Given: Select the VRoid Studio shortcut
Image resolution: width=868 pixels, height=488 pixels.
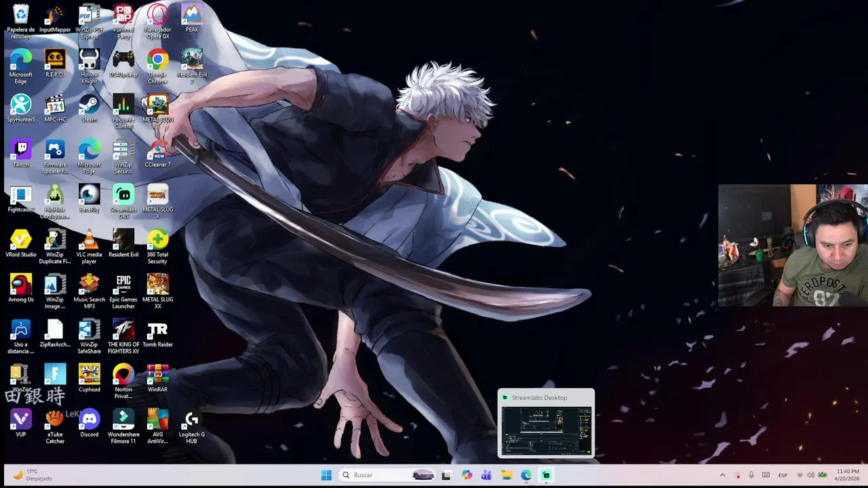Looking at the screenshot, I should coord(21,243).
